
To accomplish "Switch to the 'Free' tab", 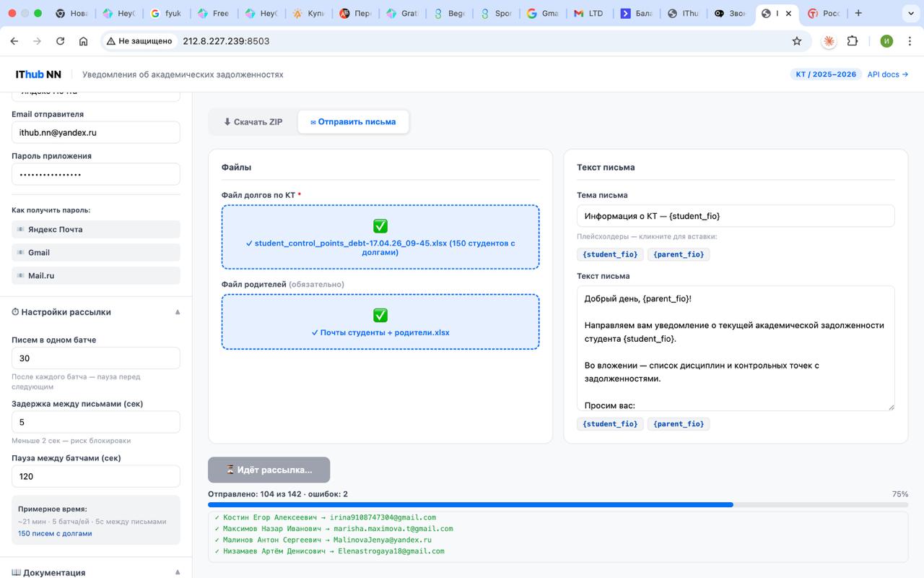I will 213,13.
